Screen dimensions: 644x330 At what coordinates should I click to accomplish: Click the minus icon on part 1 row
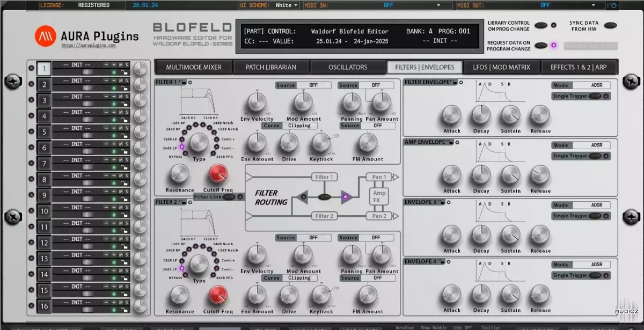point(106,65)
